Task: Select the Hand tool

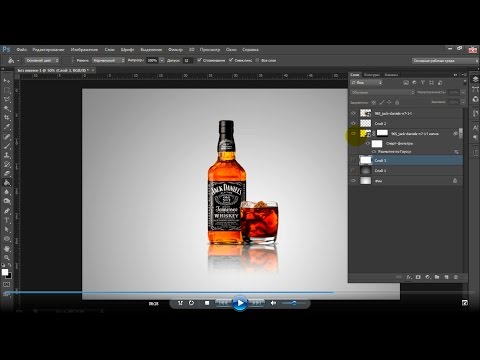Action: [x=7, y=249]
